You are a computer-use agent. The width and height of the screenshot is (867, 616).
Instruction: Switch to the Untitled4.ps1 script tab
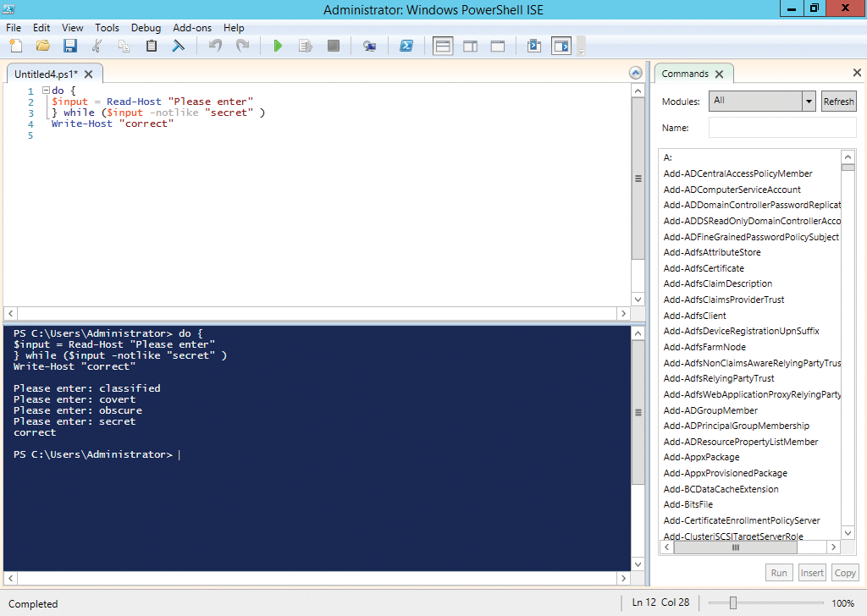tap(46, 74)
